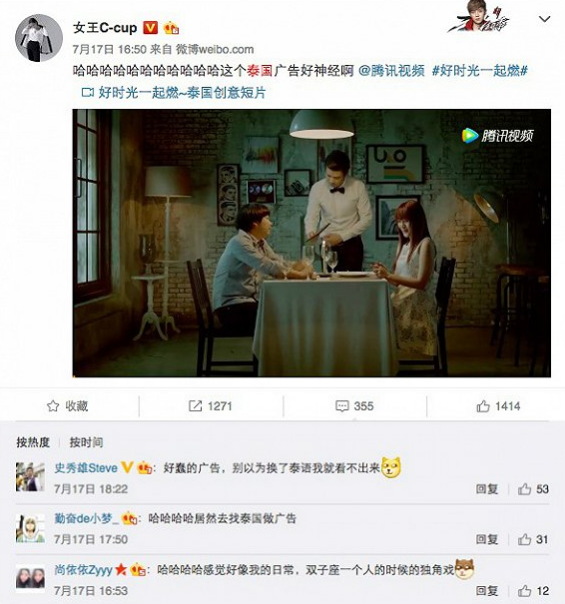Like 尚依依Zyyy's comment with 12 likes
This screenshot has height=604, width=565.
[x=524, y=591]
